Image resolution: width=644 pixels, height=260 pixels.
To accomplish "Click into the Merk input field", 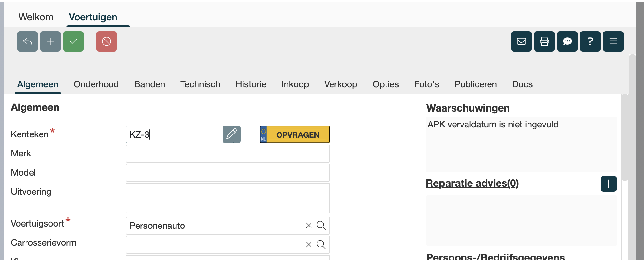I will coord(228,154).
